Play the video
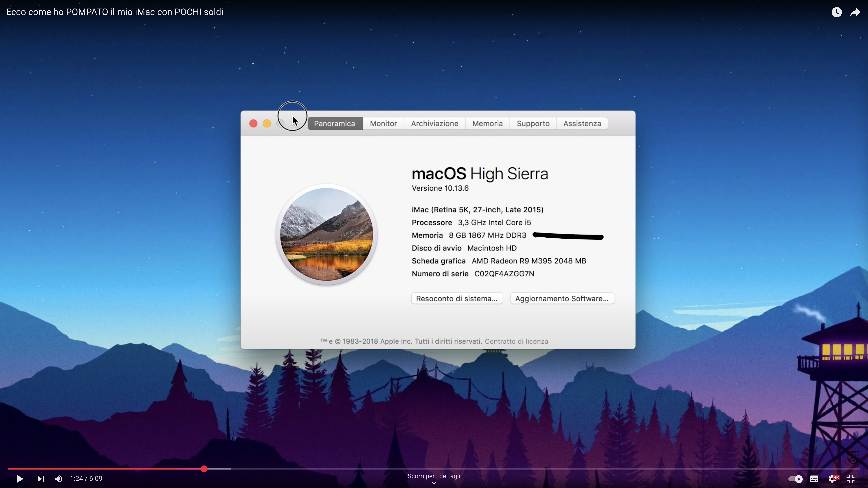The image size is (868, 488). pyautogui.click(x=19, y=479)
